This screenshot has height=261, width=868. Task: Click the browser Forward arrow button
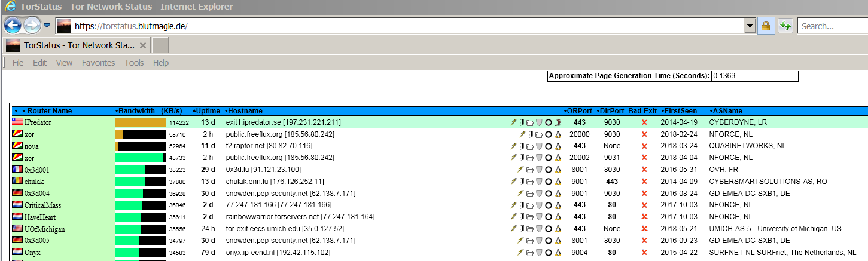[x=32, y=26]
